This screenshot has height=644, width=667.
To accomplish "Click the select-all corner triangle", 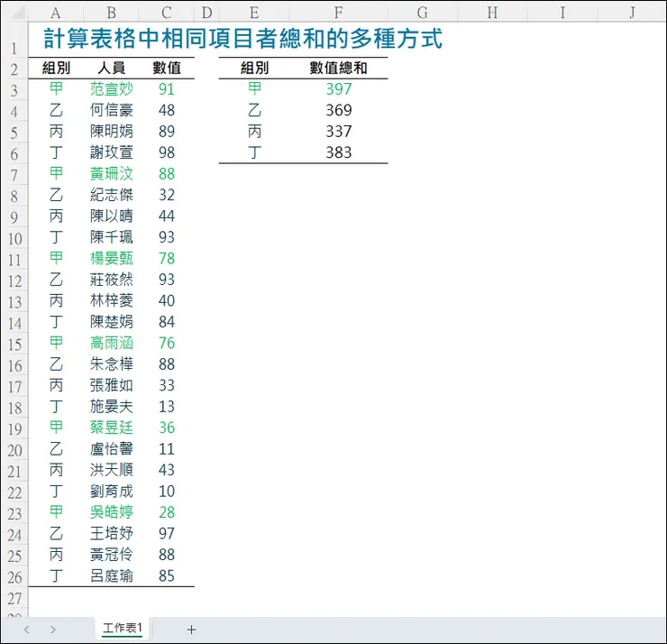I will tap(17, 14).
